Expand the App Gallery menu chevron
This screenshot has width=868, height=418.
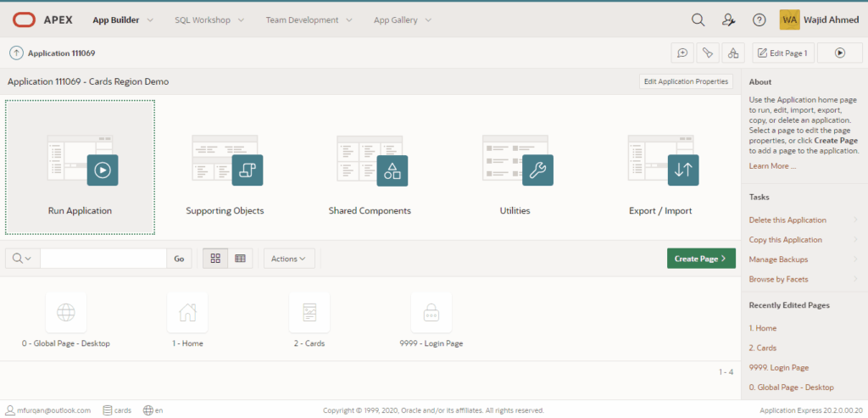click(428, 20)
